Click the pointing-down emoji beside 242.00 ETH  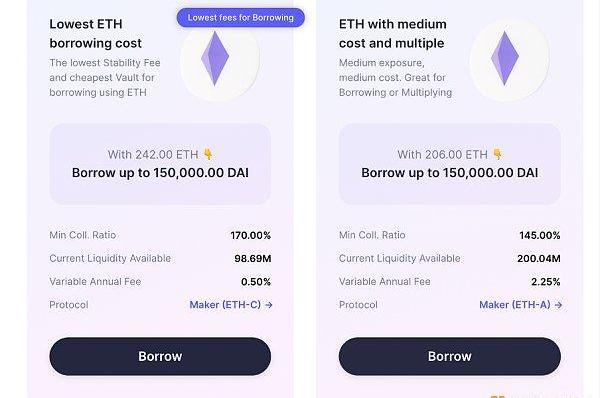pyautogui.click(x=208, y=154)
